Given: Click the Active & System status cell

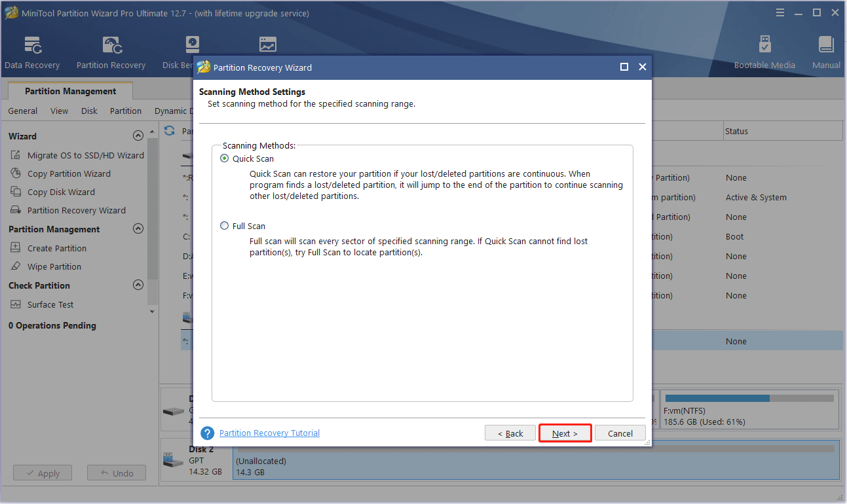Looking at the screenshot, I should [756, 197].
